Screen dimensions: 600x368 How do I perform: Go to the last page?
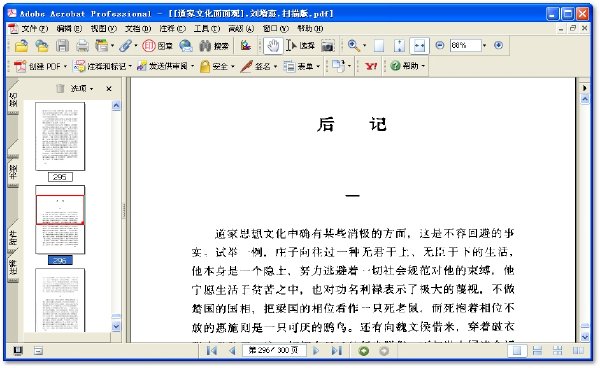pos(336,350)
